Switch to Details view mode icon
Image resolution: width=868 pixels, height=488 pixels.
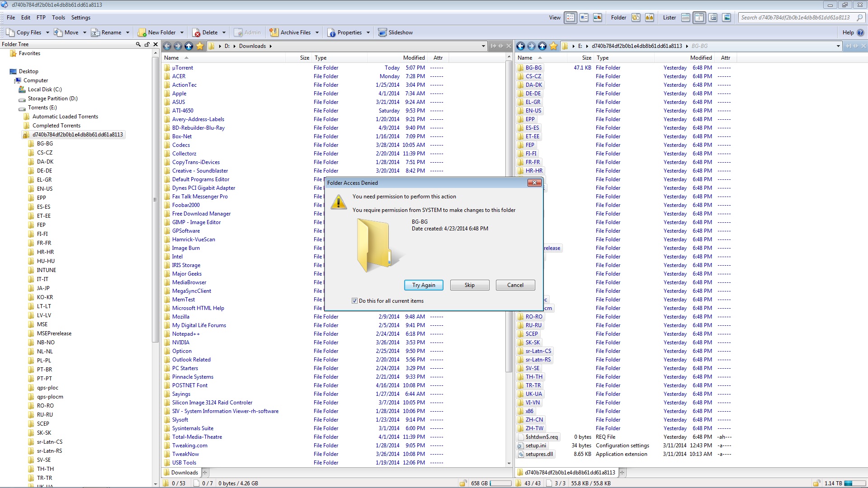point(571,18)
